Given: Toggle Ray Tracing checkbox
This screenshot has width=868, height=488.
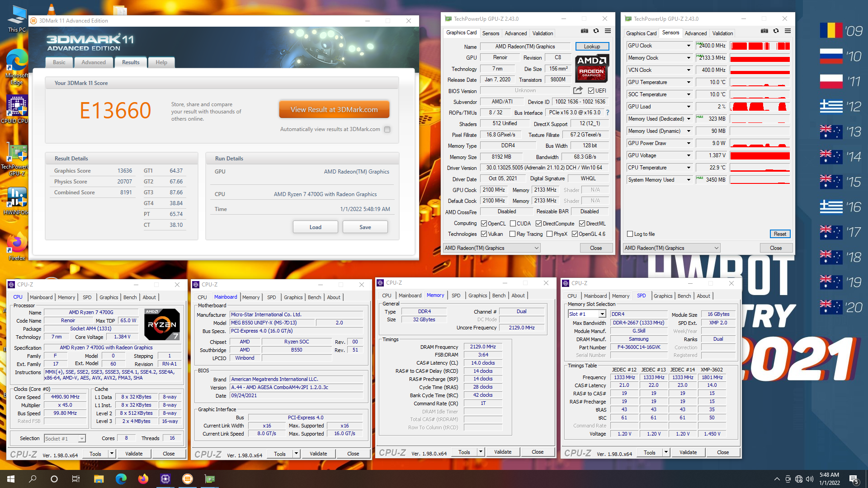Looking at the screenshot, I should 512,234.
